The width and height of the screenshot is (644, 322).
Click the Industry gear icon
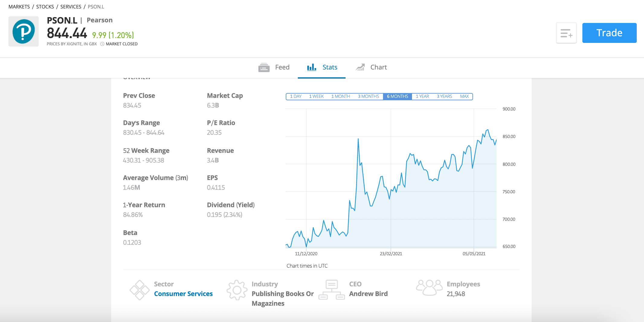point(237,290)
